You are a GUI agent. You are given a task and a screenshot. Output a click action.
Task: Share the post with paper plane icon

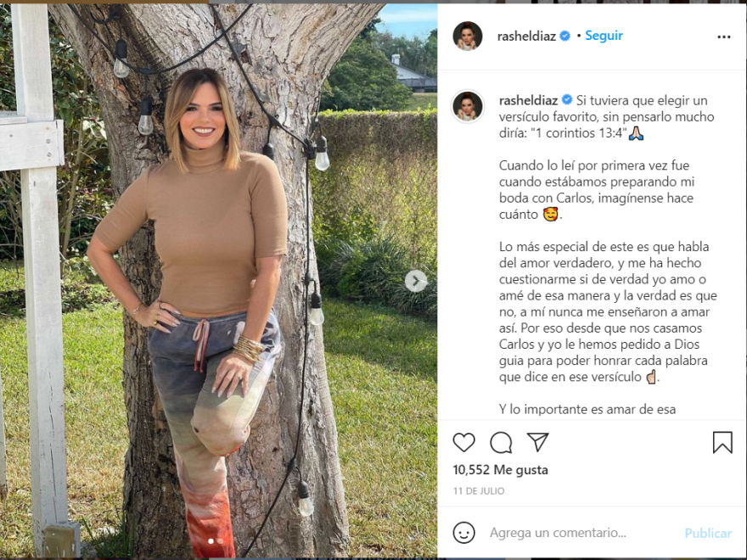pos(538,442)
